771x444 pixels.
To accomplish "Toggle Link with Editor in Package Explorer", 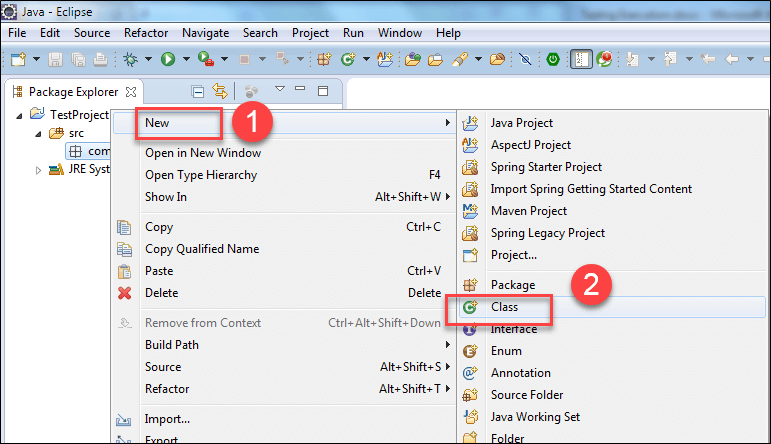I will [x=219, y=91].
